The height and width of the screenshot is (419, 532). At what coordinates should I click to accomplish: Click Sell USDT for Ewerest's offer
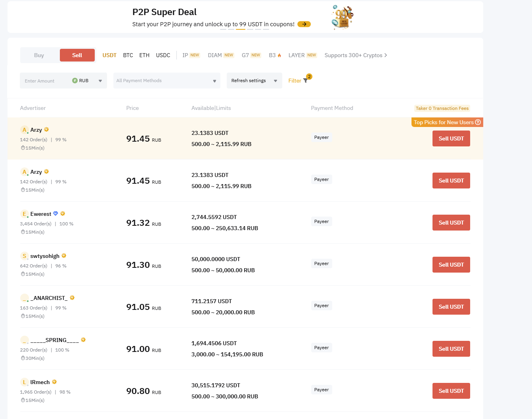click(x=451, y=223)
